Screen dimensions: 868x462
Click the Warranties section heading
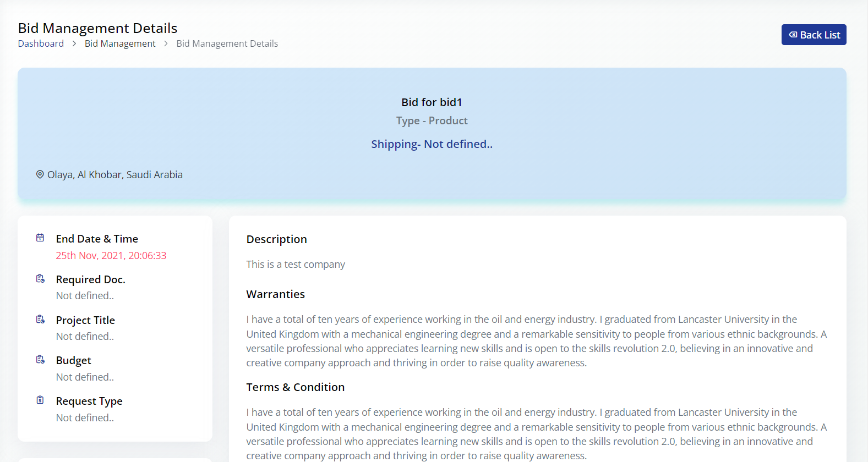coord(275,294)
